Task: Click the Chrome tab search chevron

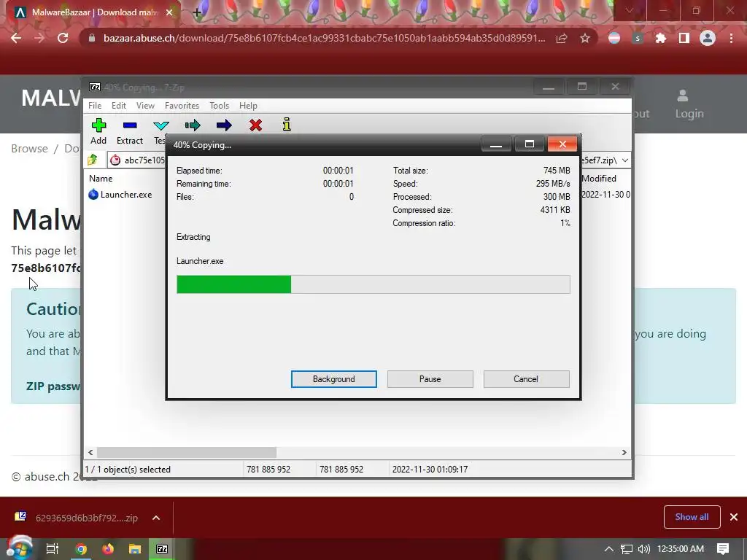Action: tap(629, 10)
